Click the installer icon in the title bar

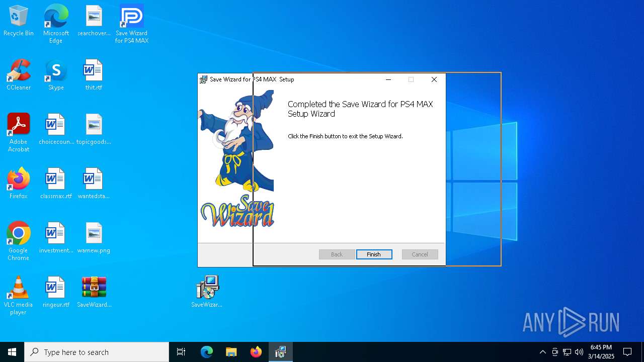tap(203, 79)
